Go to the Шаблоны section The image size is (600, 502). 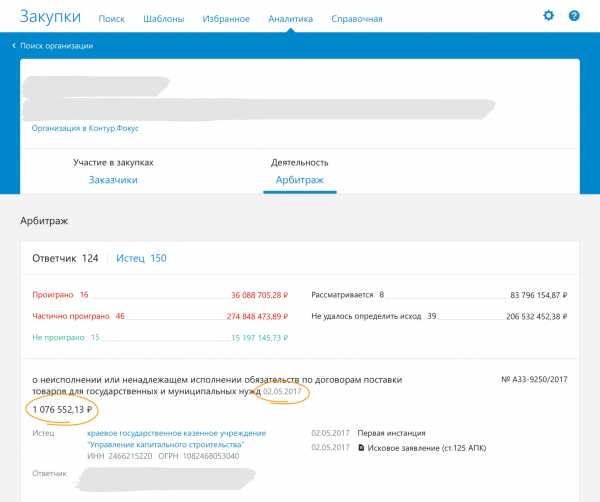(x=164, y=18)
